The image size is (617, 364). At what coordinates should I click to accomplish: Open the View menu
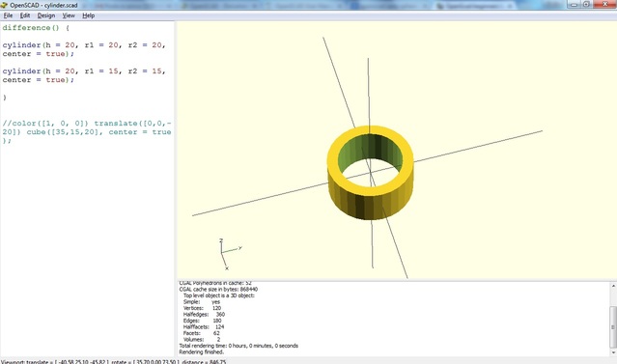coord(69,15)
